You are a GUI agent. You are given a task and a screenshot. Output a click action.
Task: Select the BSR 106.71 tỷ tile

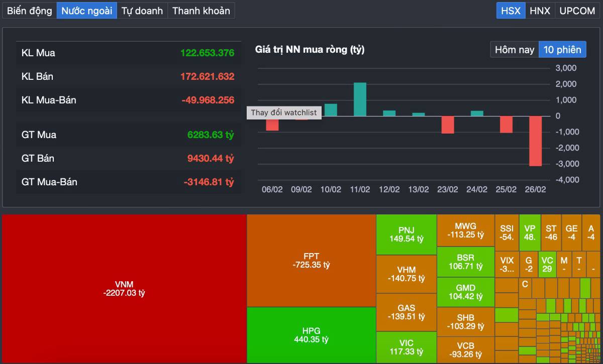tap(465, 262)
